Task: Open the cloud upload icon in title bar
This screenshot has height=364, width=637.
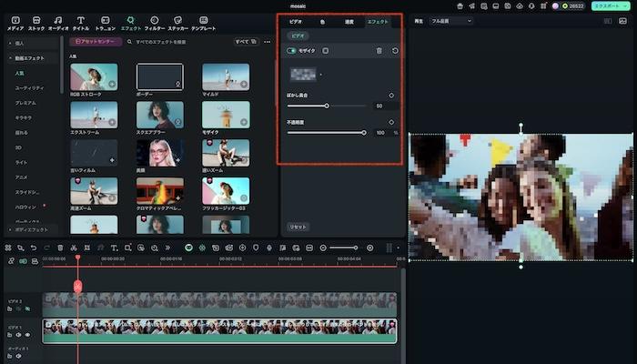Action: click(x=520, y=6)
